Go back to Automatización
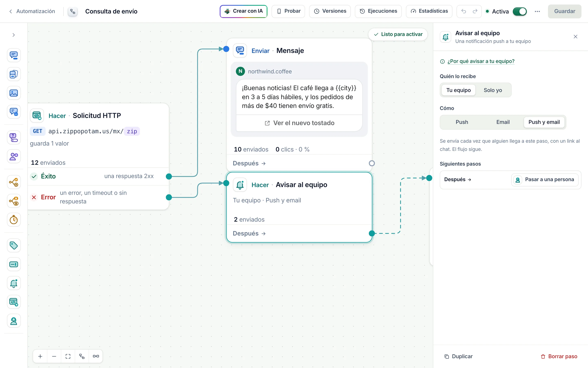 32,11
